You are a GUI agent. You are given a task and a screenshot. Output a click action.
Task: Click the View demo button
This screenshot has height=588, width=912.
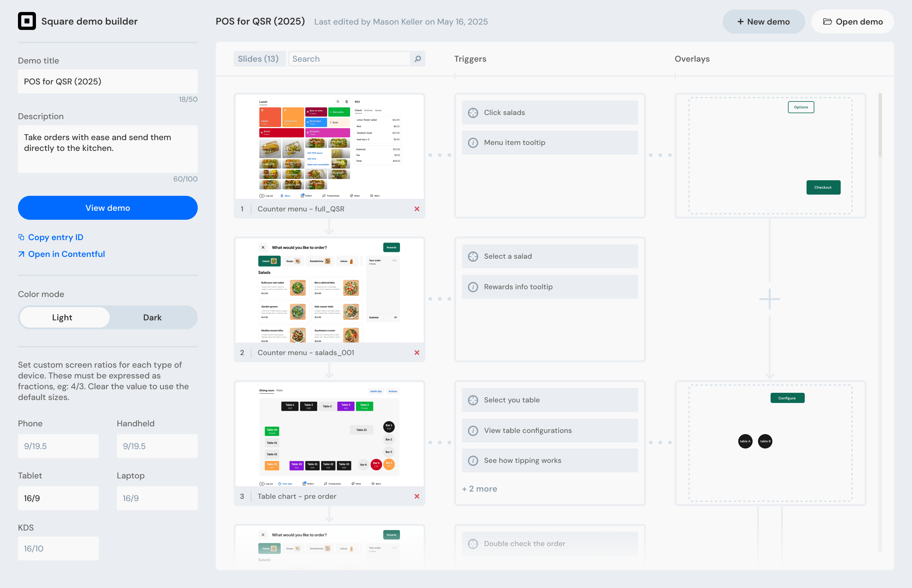(x=108, y=208)
